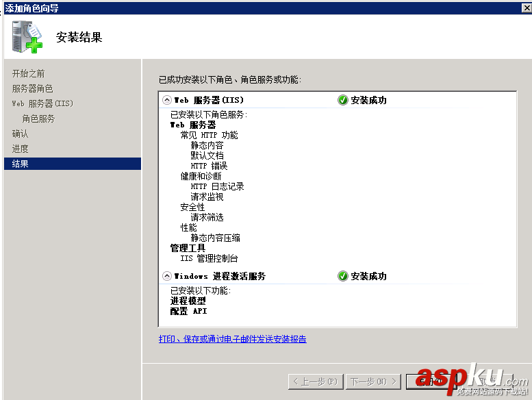Click the IIS 管理控制台 entry

point(209,258)
